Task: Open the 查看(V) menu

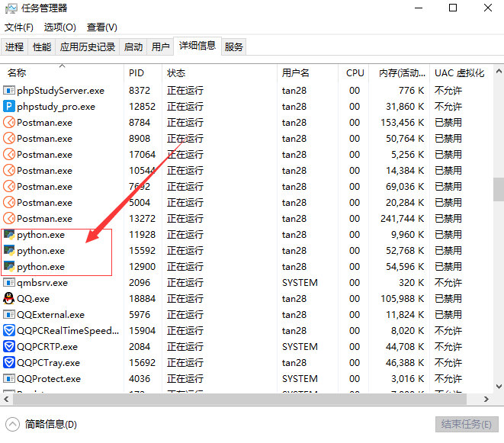Action: [102, 27]
